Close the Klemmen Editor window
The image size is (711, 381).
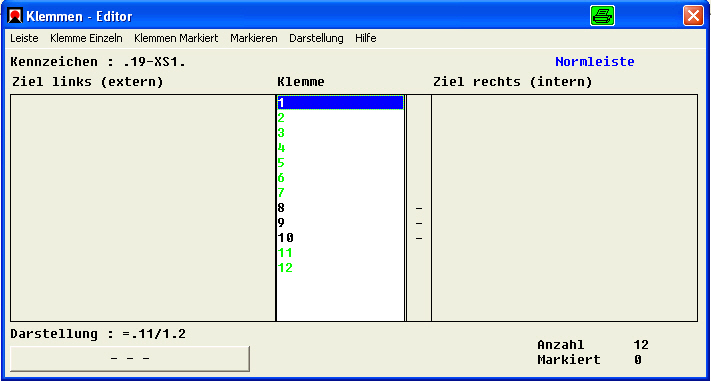tap(693, 16)
